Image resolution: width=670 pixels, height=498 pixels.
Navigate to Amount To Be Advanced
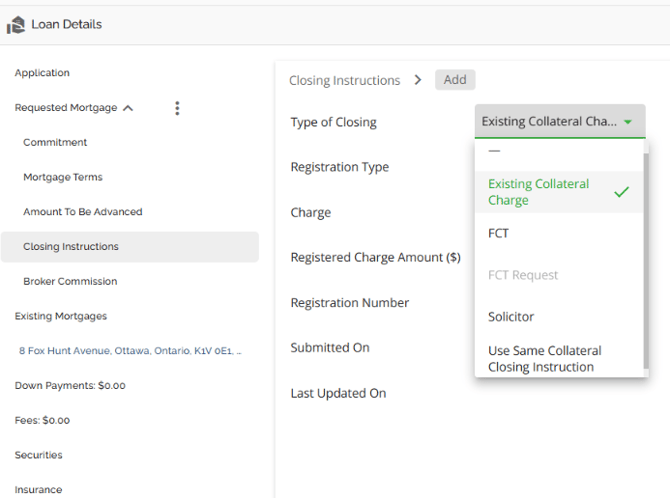[83, 212]
